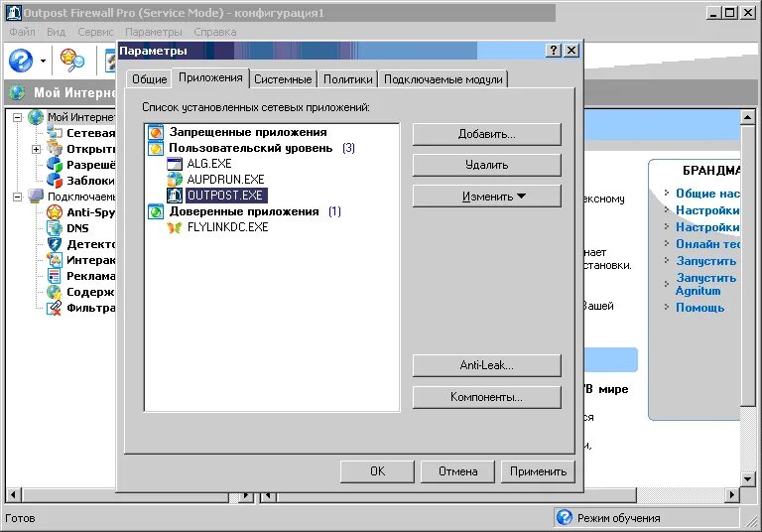762x532 pixels.
Task: Click the horizontal scrollbar left arrow of tree pane
Action: coord(13,495)
